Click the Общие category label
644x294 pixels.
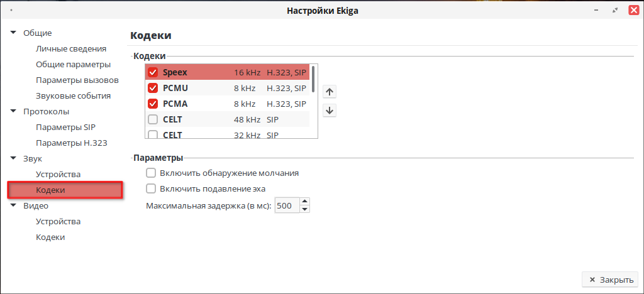click(x=37, y=33)
